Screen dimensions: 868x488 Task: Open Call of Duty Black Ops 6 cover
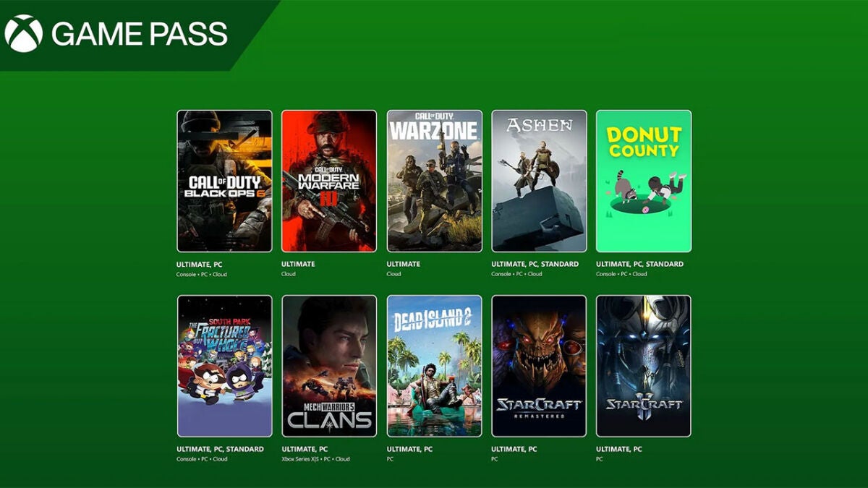click(x=224, y=181)
